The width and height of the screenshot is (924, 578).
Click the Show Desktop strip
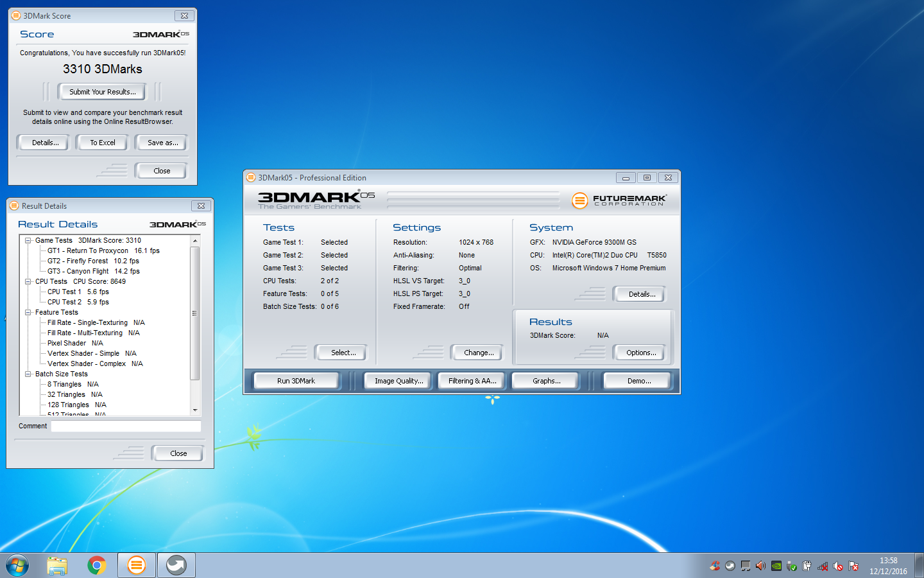tap(919, 566)
